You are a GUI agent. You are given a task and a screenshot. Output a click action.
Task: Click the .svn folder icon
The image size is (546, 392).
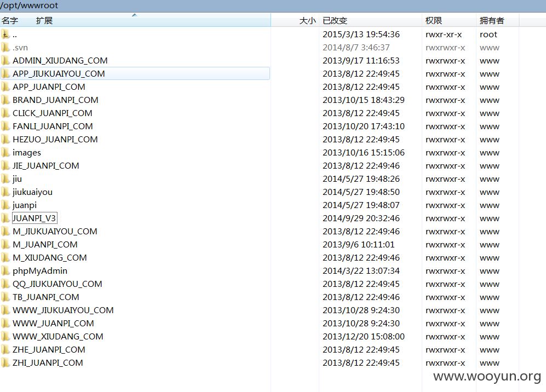pyautogui.click(x=5, y=47)
